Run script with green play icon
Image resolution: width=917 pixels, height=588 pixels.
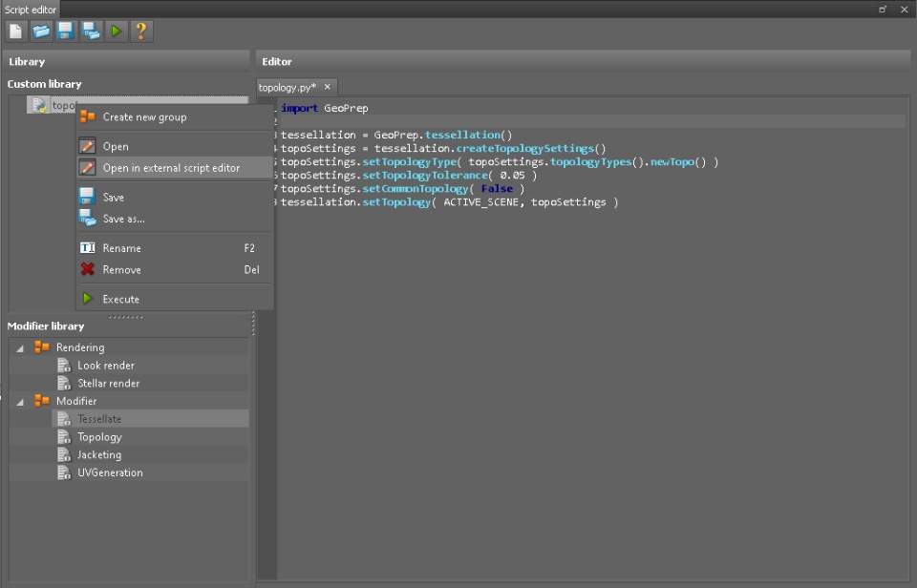[x=116, y=31]
